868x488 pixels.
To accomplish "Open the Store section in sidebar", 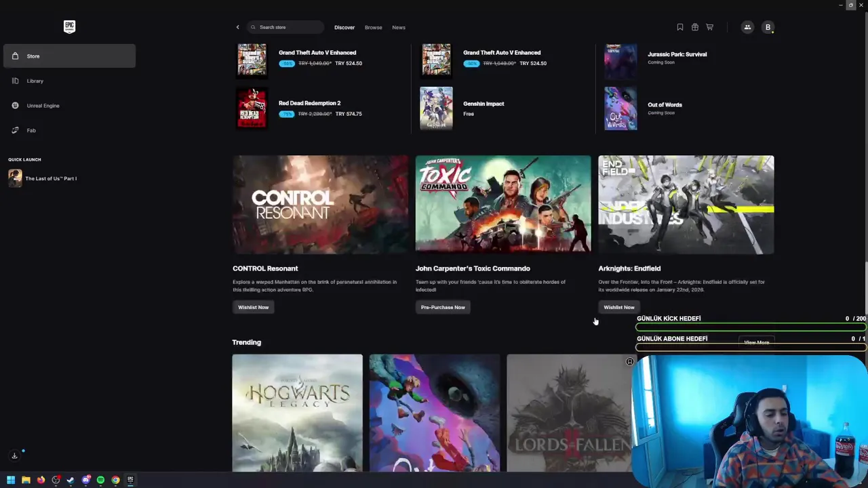I will [x=69, y=56].
